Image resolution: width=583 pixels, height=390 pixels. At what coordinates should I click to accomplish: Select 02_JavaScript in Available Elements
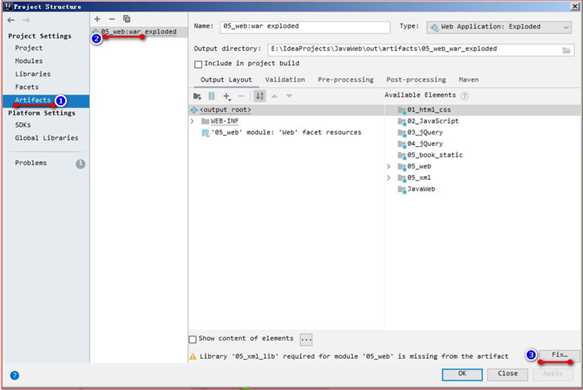coord(433,121)
